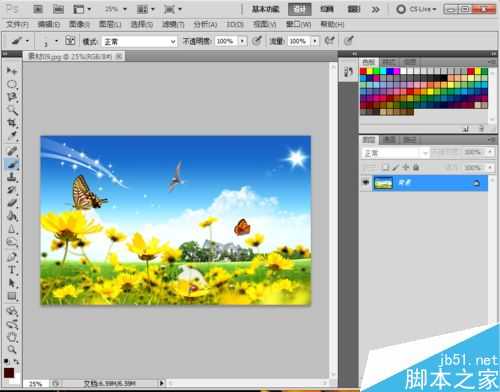Hide the Background layer with its eye icon
The height and width of the screenshot is (392, 500).
pos(366,183)
